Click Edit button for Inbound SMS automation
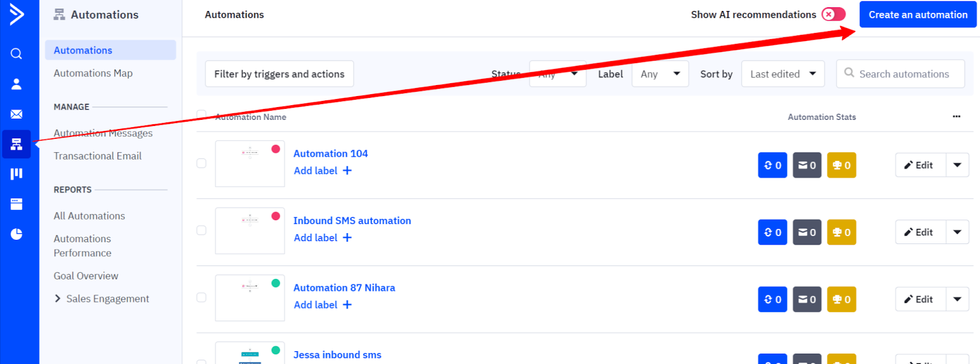980x364 pixels. (x=921, y=232)
